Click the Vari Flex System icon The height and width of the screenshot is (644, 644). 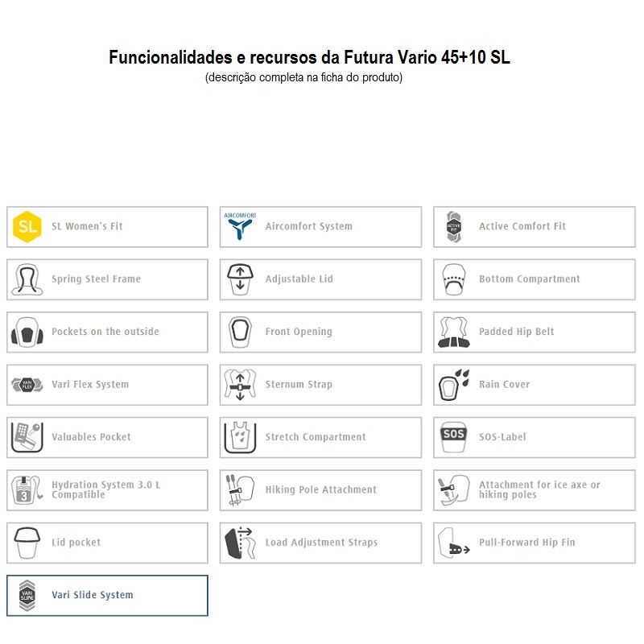27,385
